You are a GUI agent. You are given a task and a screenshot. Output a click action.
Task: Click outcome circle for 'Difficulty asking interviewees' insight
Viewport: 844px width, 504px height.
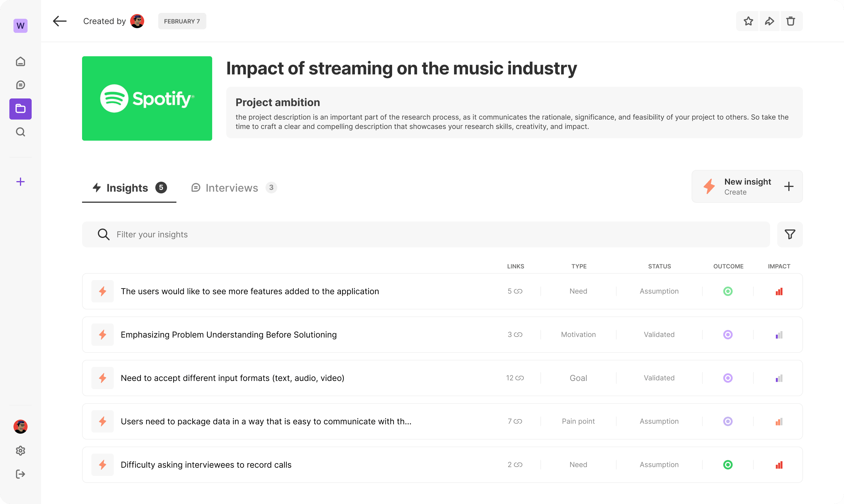[728, 465]
